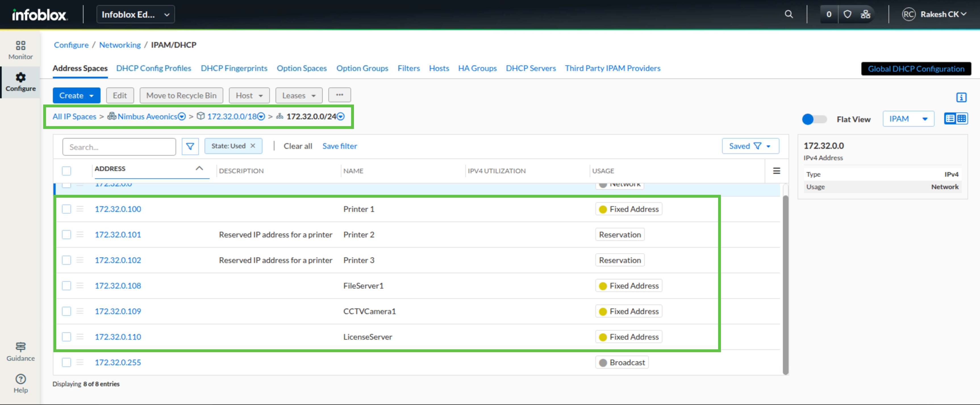Open the info panel icon at right

pos(961,97)
